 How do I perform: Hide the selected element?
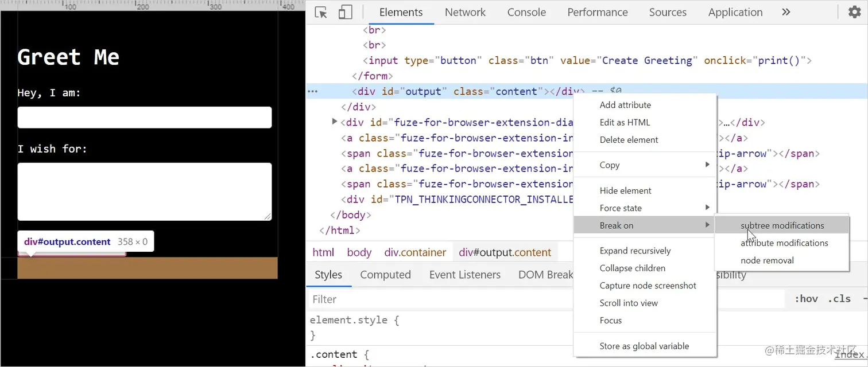point(625,190)
